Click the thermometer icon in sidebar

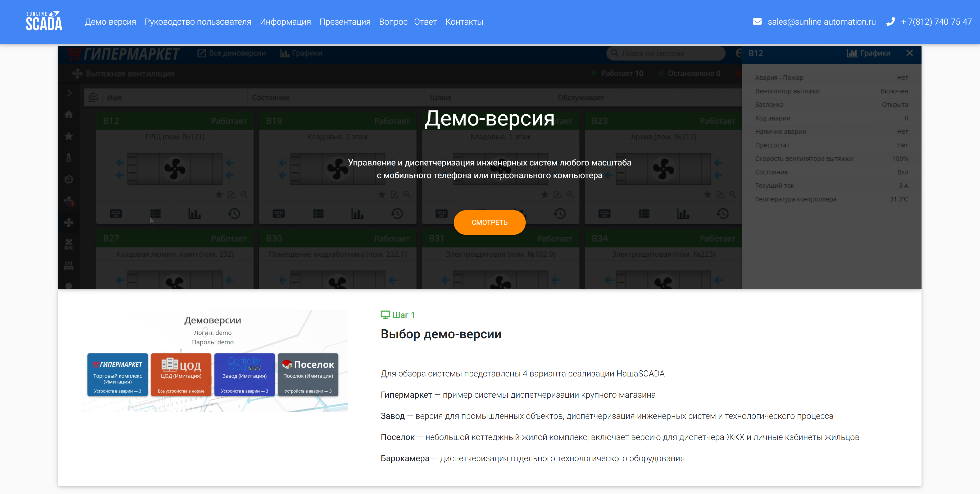[x=69, y=158]
